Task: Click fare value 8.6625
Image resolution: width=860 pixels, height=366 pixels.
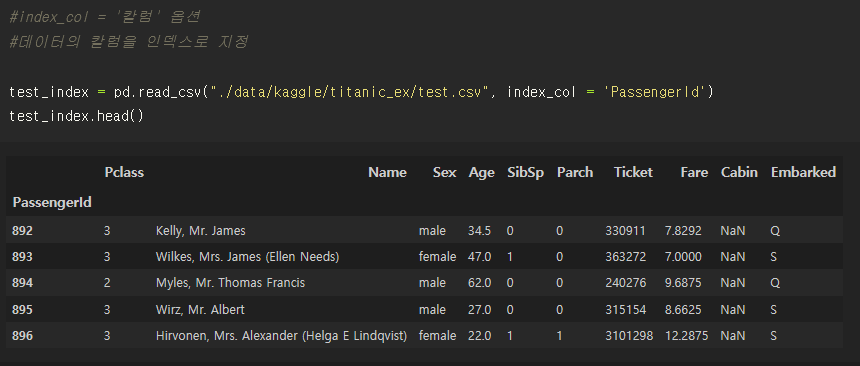Action: pos(683,310)
